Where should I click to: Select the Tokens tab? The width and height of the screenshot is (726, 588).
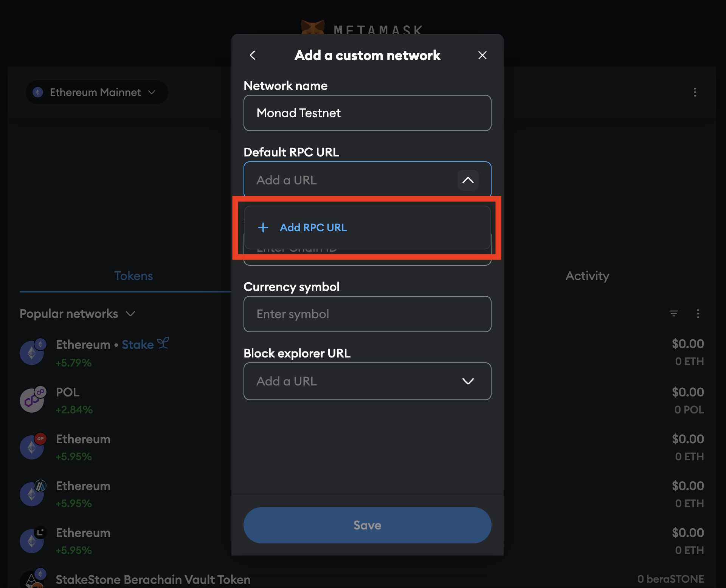133,276
